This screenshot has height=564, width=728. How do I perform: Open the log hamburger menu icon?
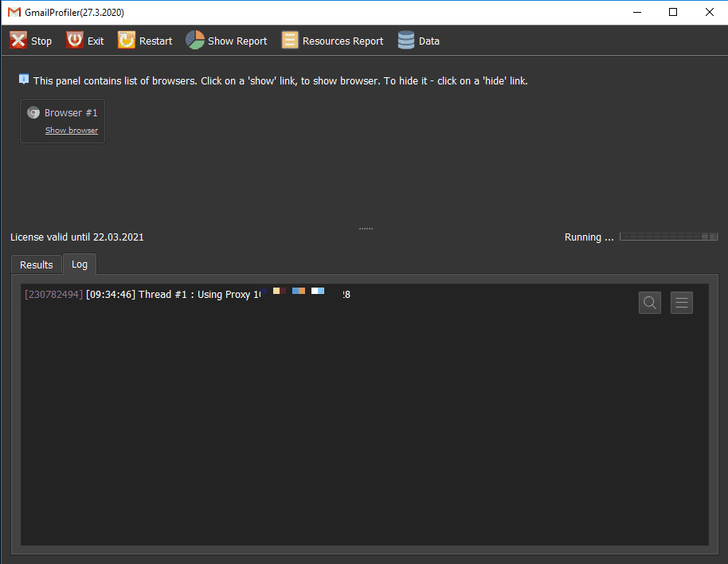pyautogui.click(x=682, y=303)
